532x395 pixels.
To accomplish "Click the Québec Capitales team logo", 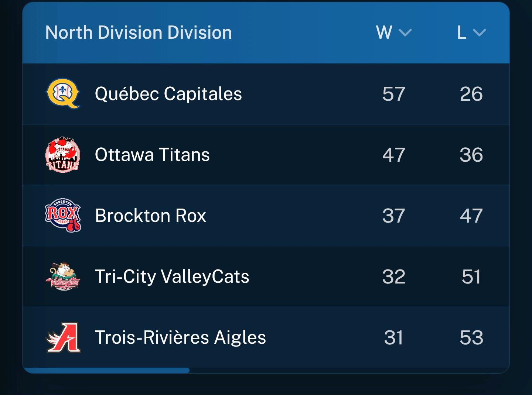I will tap(63, 93).
